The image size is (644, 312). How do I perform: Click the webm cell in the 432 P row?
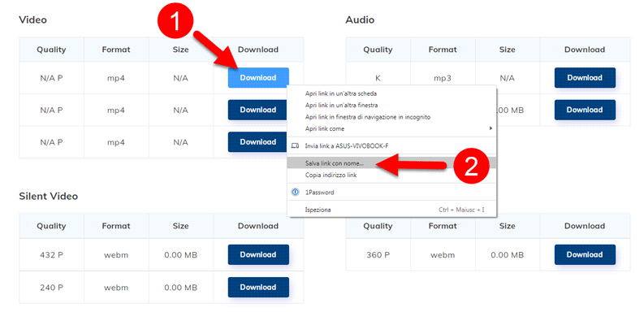[x=116, y=255]
